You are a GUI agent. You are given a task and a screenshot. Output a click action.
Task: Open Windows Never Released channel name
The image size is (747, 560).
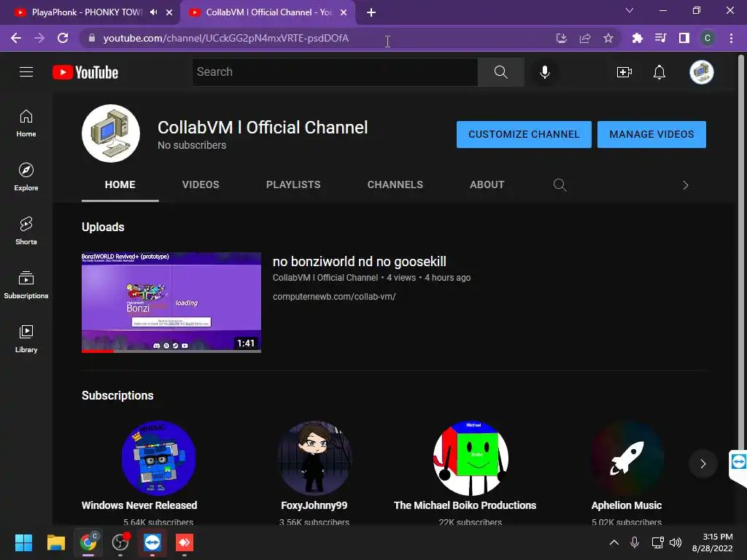click(139, 505)
